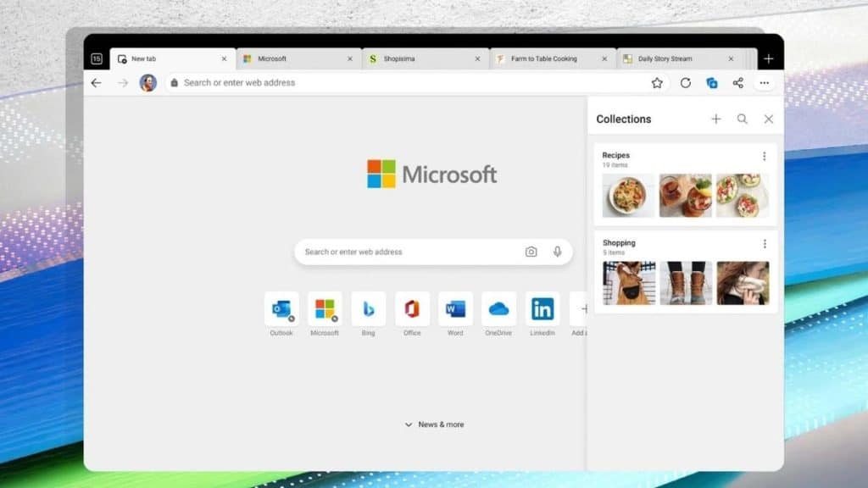View site permissions via the lock icon
868x488 pixels.
click(172, 82)
